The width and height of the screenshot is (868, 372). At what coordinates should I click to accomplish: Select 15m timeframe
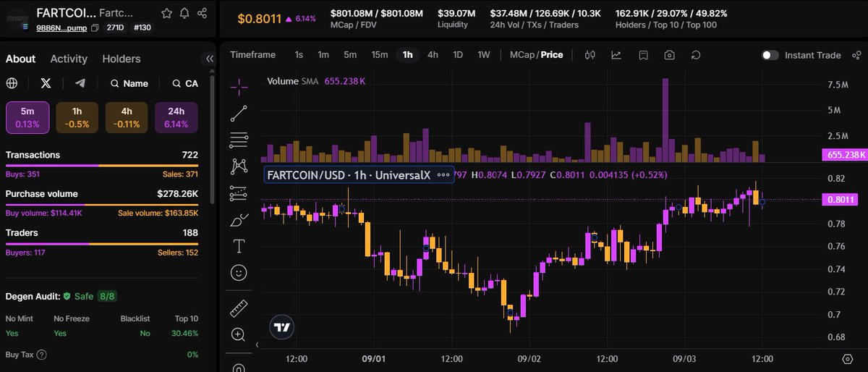(380, 55)
